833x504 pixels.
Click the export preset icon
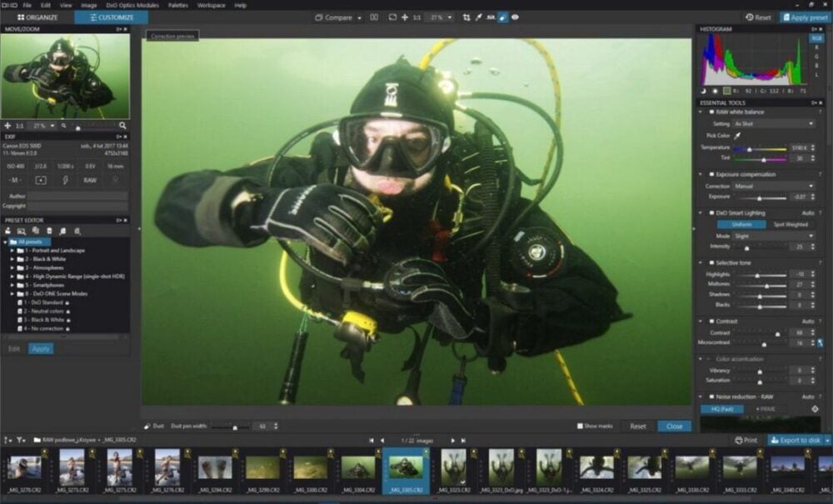77,231
